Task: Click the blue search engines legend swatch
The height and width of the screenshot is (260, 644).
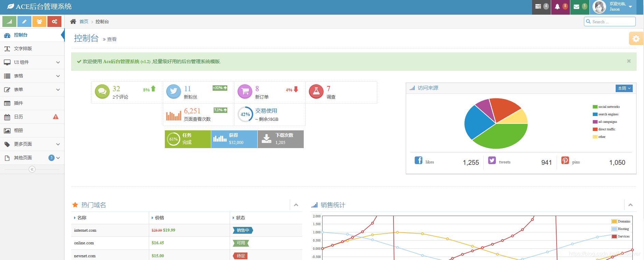Action: click(x=595, y=114)
